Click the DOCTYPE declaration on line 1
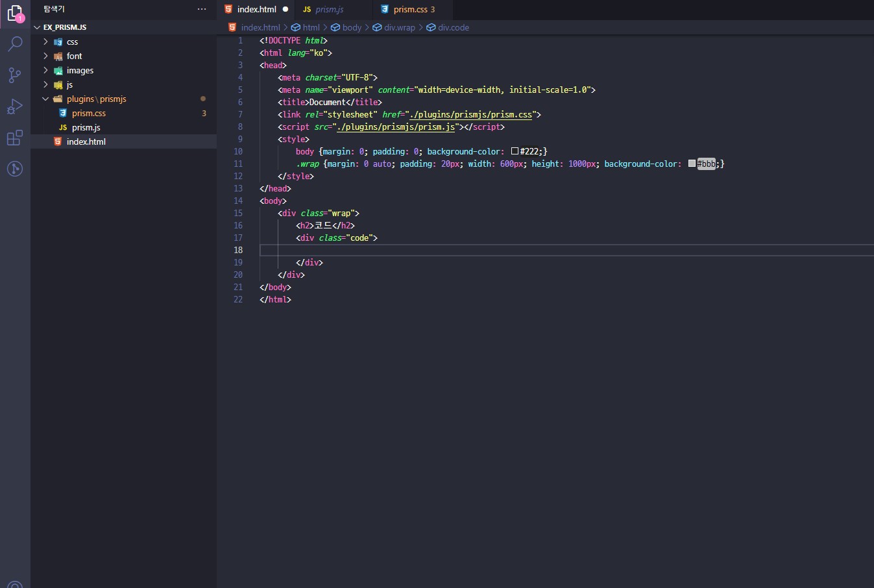This screenshot has width=874, height=588. click(293, 41)
